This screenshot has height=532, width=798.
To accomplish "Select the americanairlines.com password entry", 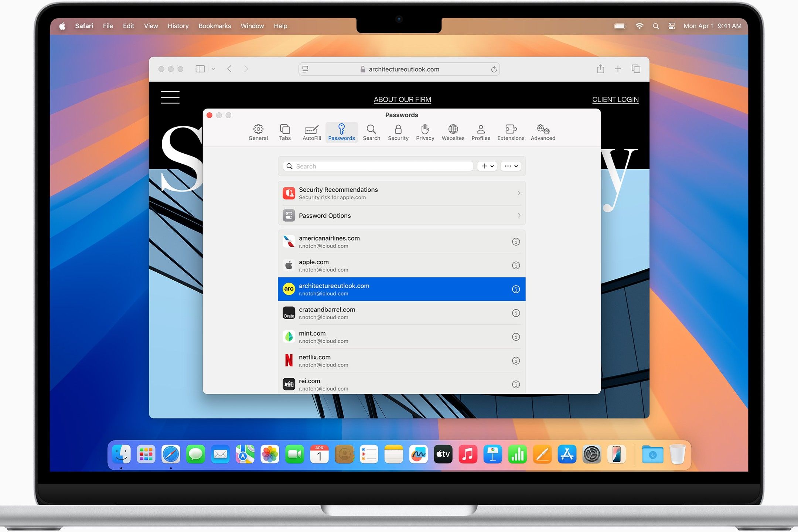I will [x=402, y=242].
